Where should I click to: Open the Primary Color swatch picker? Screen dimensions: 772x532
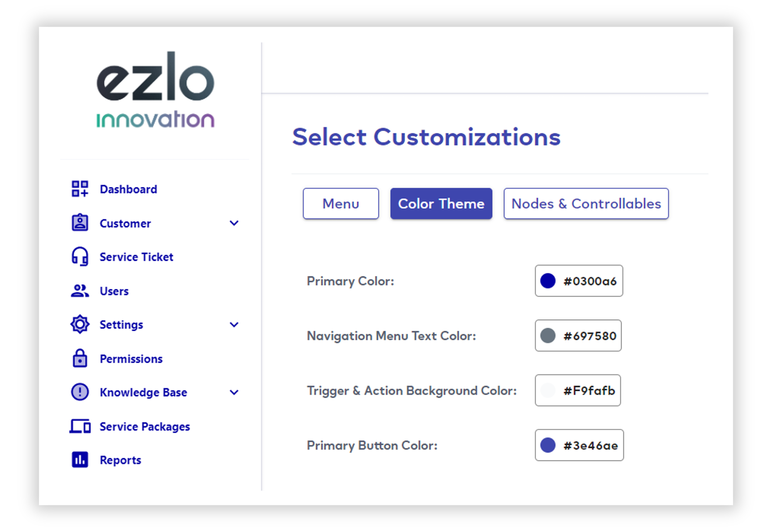point(548,281)
